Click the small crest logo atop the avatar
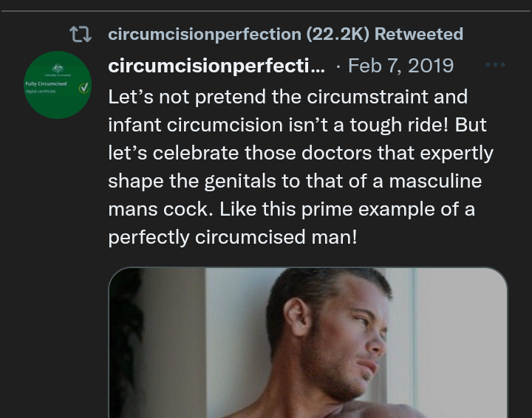The image size is (532, 418). (58, 68)
